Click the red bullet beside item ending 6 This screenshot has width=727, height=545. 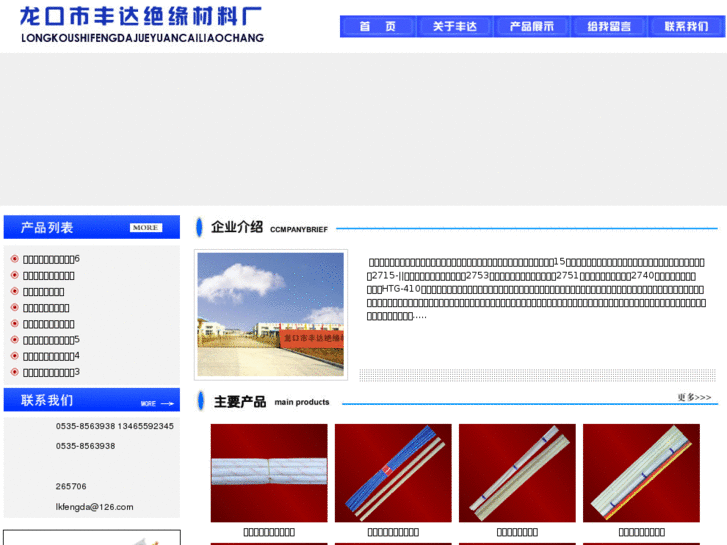point(15,259)
